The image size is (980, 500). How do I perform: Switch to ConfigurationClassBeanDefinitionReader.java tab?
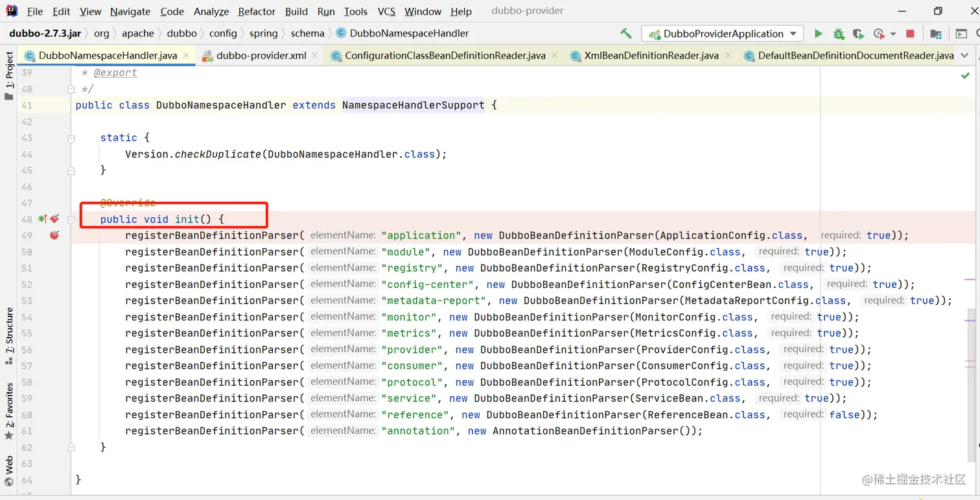[x=445, y=56]
